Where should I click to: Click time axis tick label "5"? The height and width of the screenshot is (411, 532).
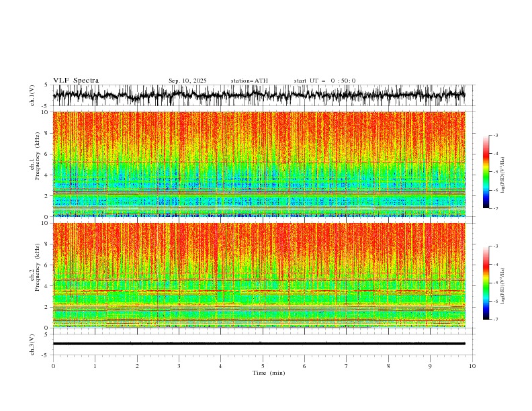point(263,366)
